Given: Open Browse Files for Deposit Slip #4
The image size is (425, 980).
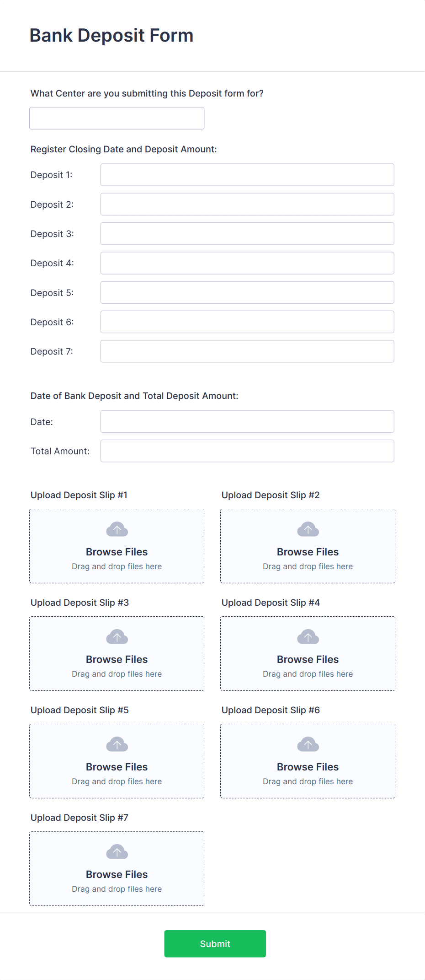Looking at the screenshot, I should 308,659.
